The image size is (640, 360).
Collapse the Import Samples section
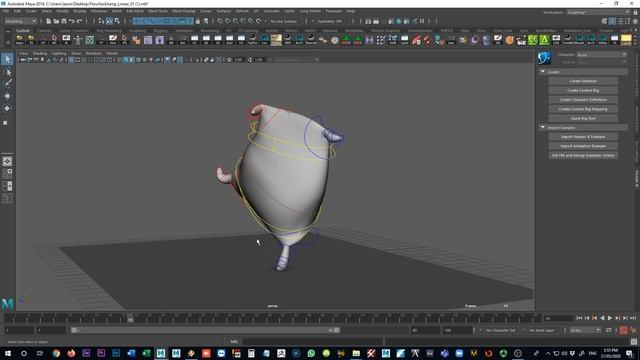pyautogui.click(x=542, y=127)
